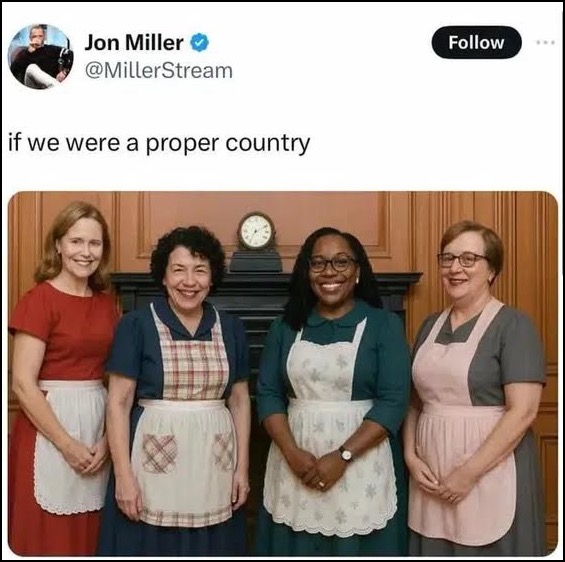
Task: Click the plaid pocket on the white apron
Action: pos(159,454)
